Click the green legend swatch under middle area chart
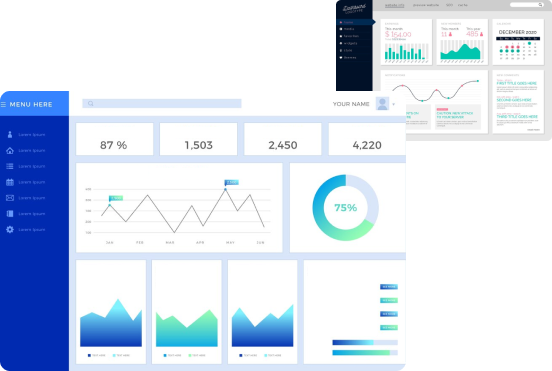The width and height of the screenshot is (552, 371). (190, 356)
